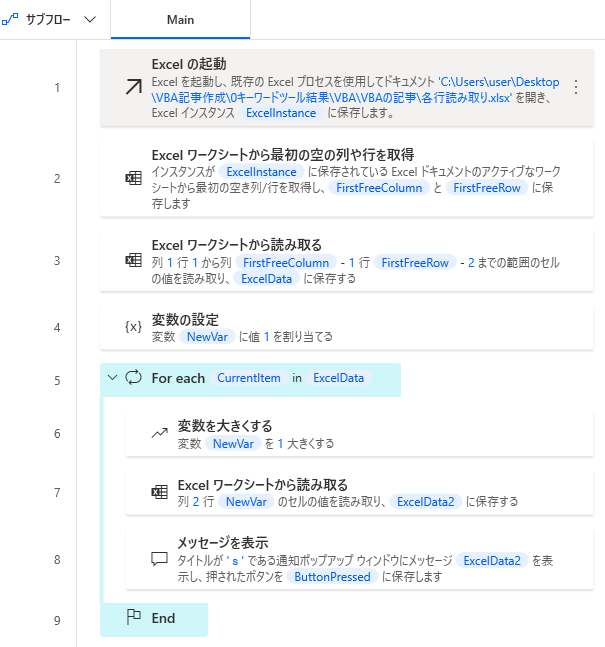Screen dimensions: 605x647
Task: Select the ExcelData2 variable in step 7
Action: (x=427, y=502)
